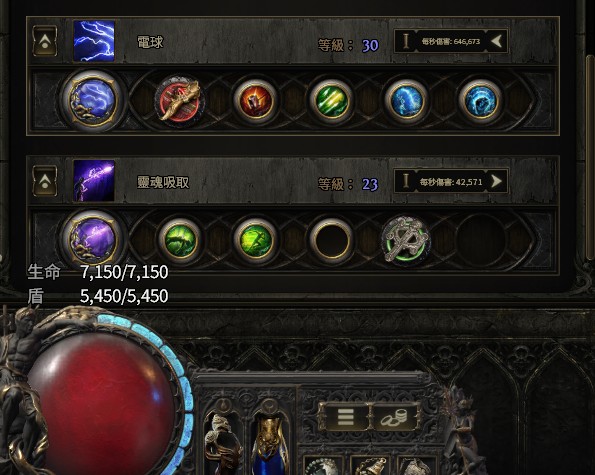This screenshot has width=595, height=475.
Task: Click the empty gold-ringed support socket
Action: pos(331,240)
